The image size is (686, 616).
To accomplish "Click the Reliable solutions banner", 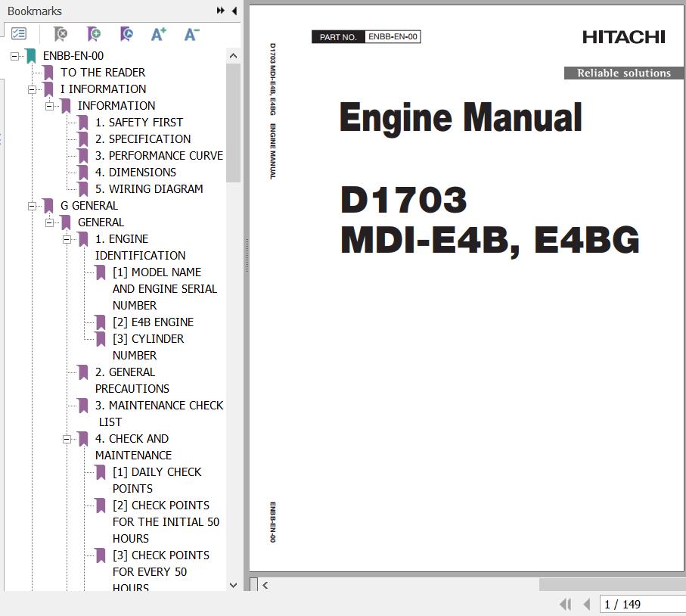I will [x=623, y=73].
